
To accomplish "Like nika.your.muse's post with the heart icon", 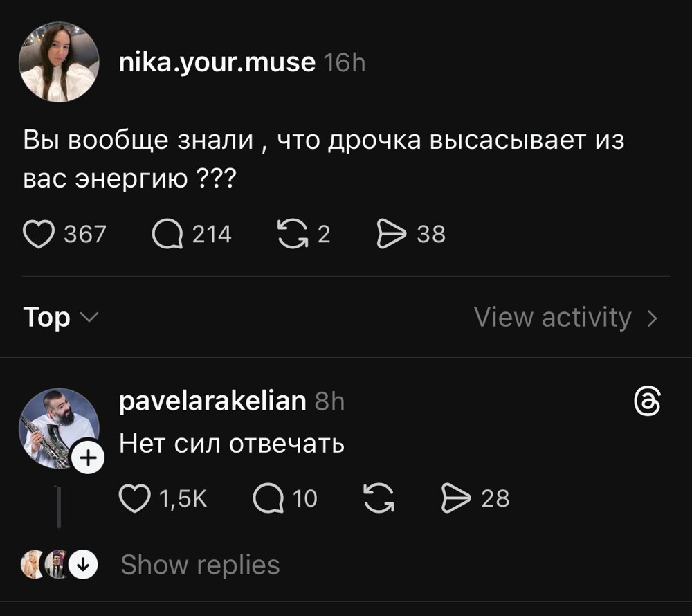I will 39,233.
